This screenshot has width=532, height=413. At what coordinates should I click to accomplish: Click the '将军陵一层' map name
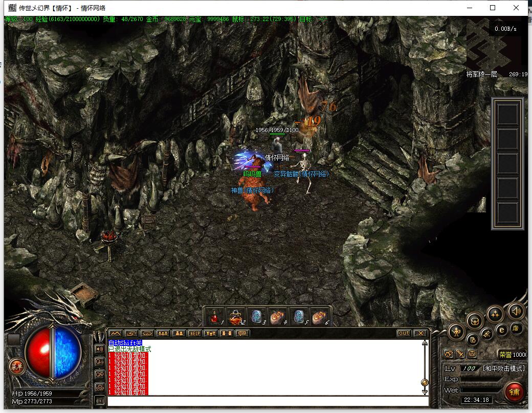481,74
